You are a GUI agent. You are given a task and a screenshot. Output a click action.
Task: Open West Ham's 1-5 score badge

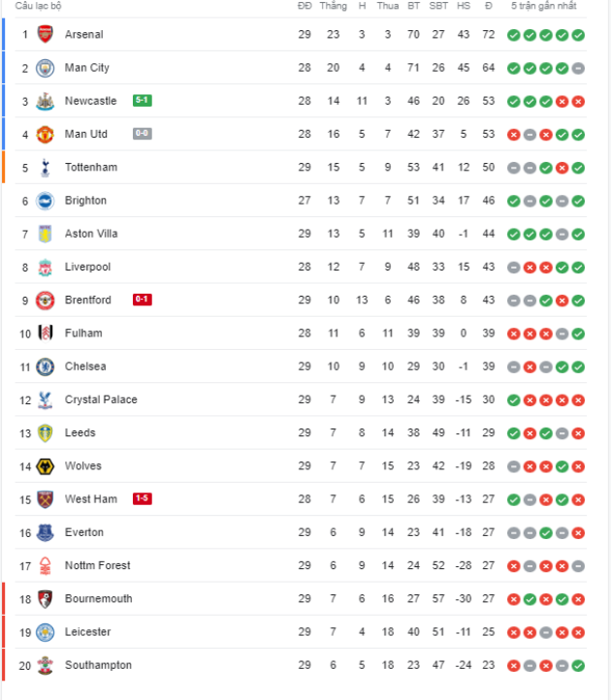tap(143, 499)
